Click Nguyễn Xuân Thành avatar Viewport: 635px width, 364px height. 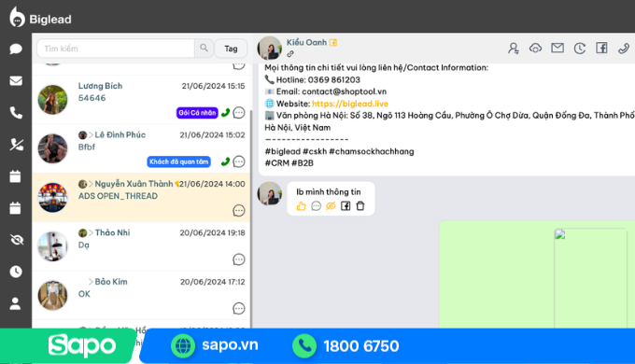(52, 198)
